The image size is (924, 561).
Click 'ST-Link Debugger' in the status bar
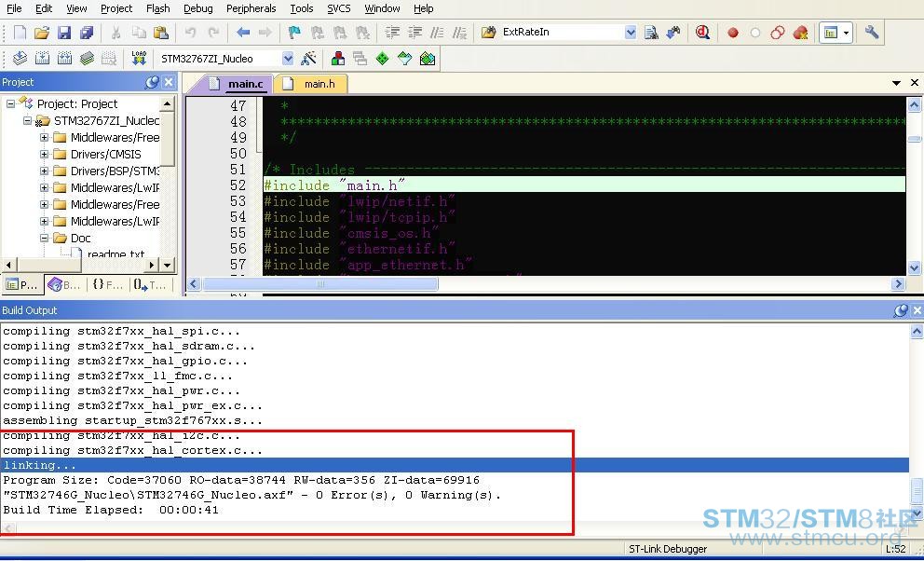click(x=668, y=549)
